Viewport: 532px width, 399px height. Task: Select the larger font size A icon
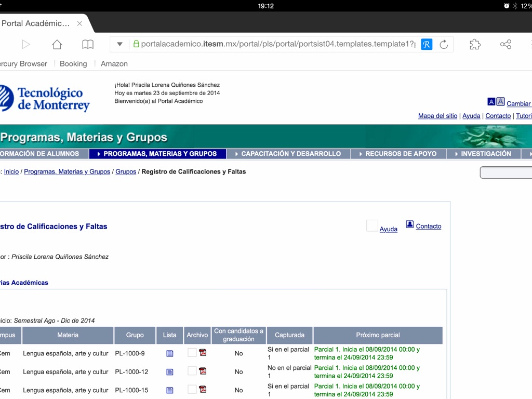click(500, 102)
